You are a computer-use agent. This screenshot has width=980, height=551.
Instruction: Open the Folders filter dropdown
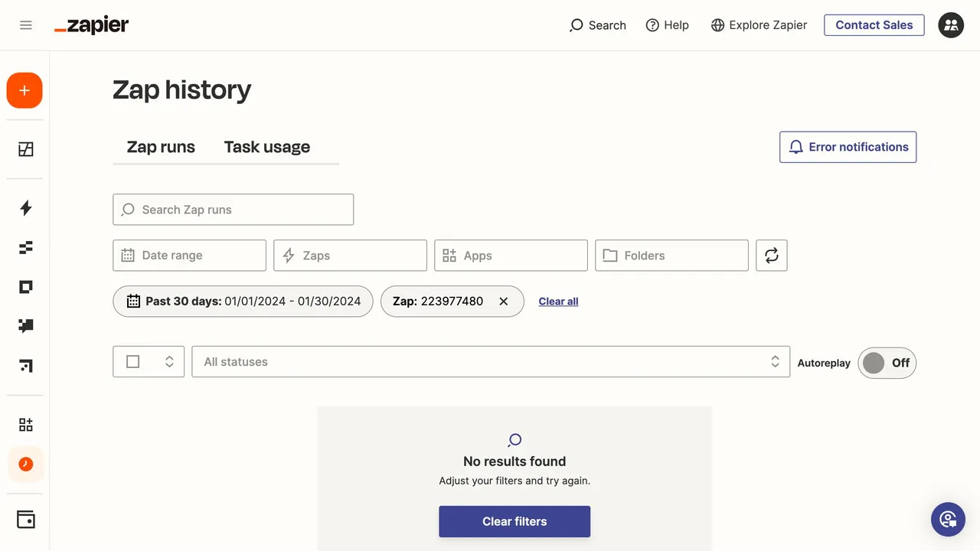(671, 256)
